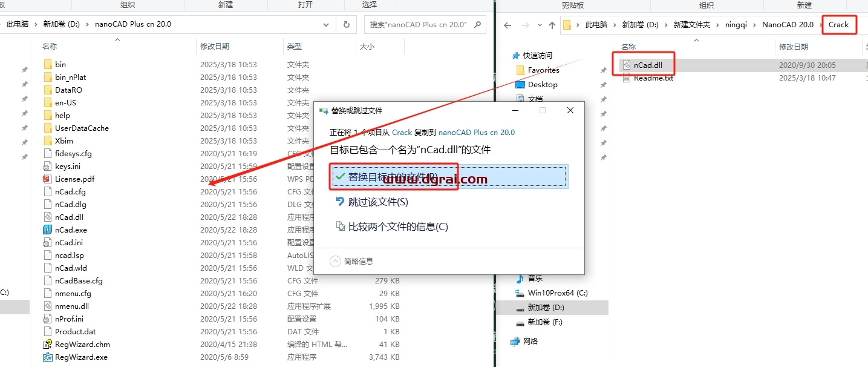Choose 跳过该文件(S) option
Viewport: 868px width, 367px height.
click(x=378, y=202)
